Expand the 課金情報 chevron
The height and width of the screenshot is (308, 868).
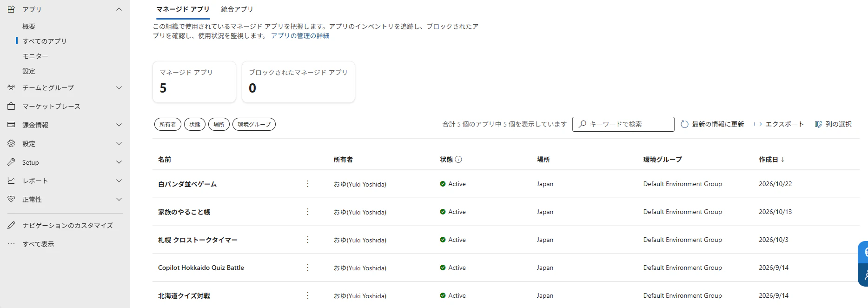click(x=119, y=125)
